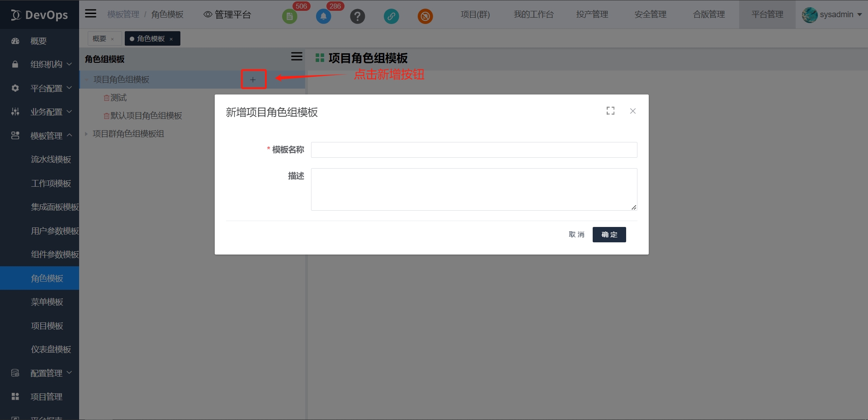Select 默认项目角色组模板 tree item
This screenshot has width=868, height=420.
tap(146, 116)
